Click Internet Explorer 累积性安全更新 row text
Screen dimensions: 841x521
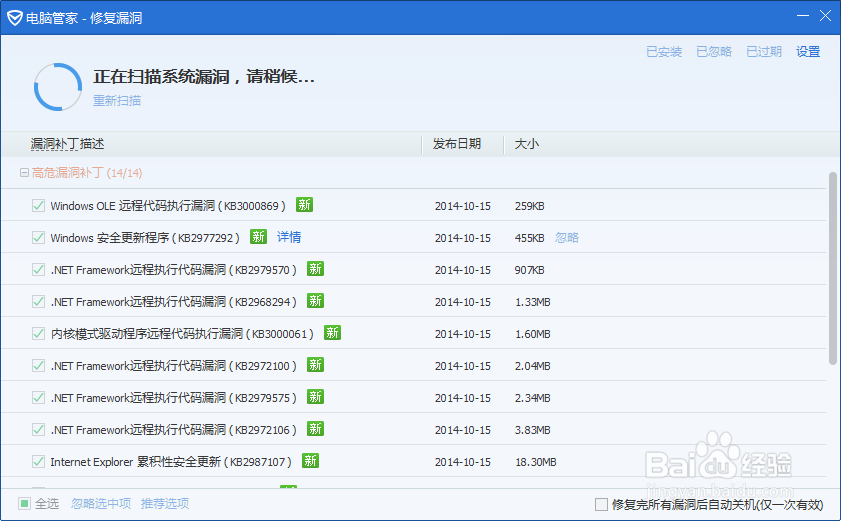click(171, 461)
